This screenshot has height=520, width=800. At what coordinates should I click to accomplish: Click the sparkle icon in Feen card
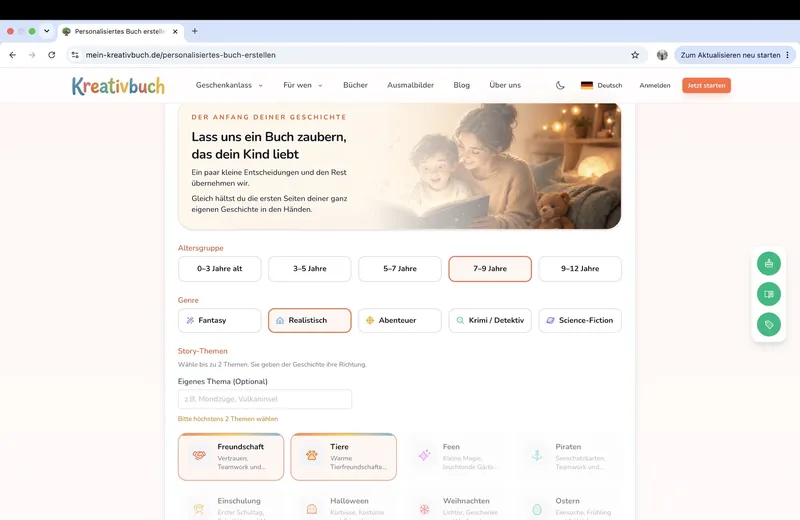tap(424, 455)
